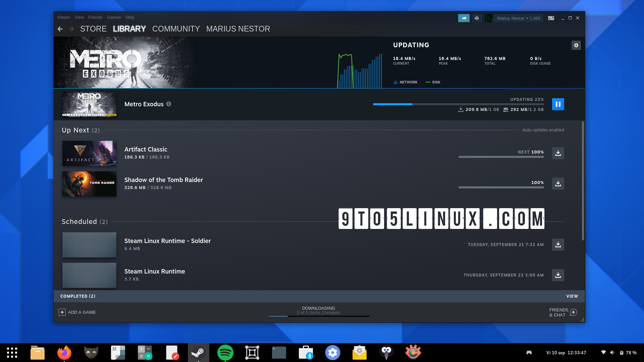This screenshot has width=644, height=362.
Task: Open the Games menu
Action: point(114,17)
